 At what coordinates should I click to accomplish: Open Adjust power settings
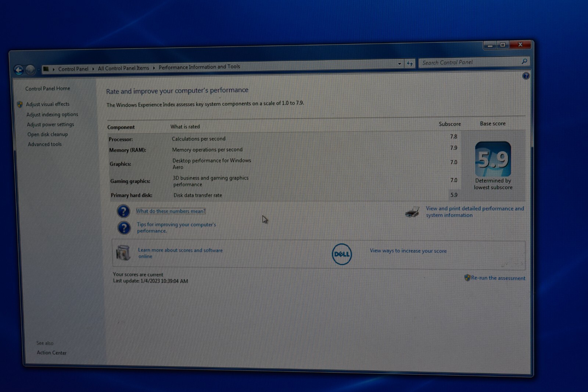50,125
